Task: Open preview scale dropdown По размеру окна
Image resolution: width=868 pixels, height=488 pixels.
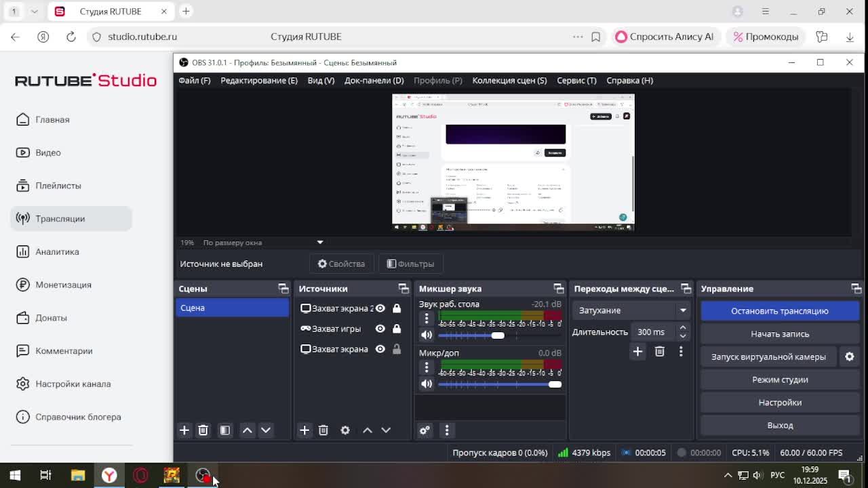Action: tap(320, 242)
